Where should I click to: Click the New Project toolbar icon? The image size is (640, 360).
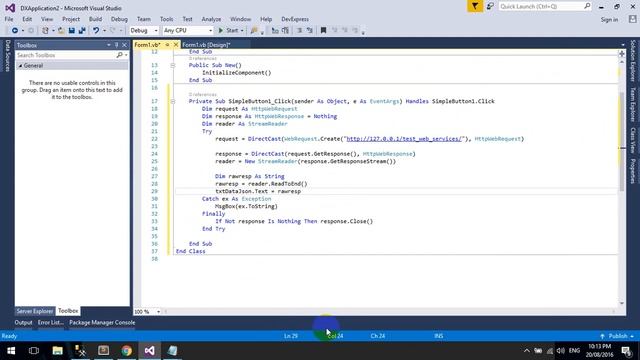tap(45, 31)
